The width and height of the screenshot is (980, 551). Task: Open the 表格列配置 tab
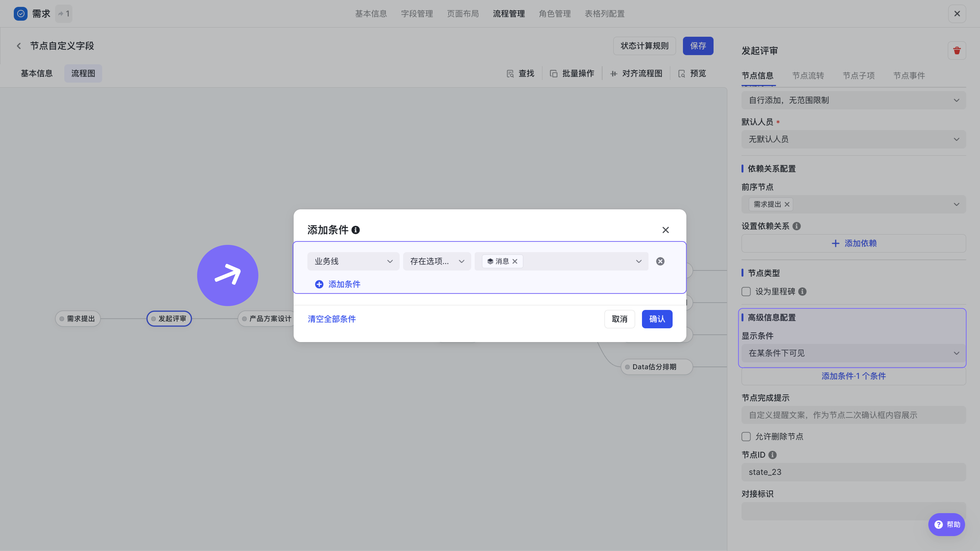(x=604, y=14)
